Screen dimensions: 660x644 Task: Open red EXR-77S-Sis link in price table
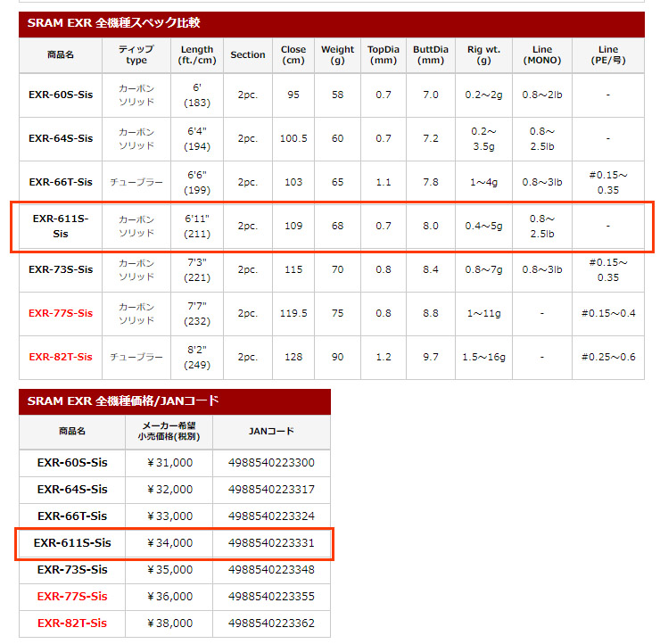[x=72, y=597]
